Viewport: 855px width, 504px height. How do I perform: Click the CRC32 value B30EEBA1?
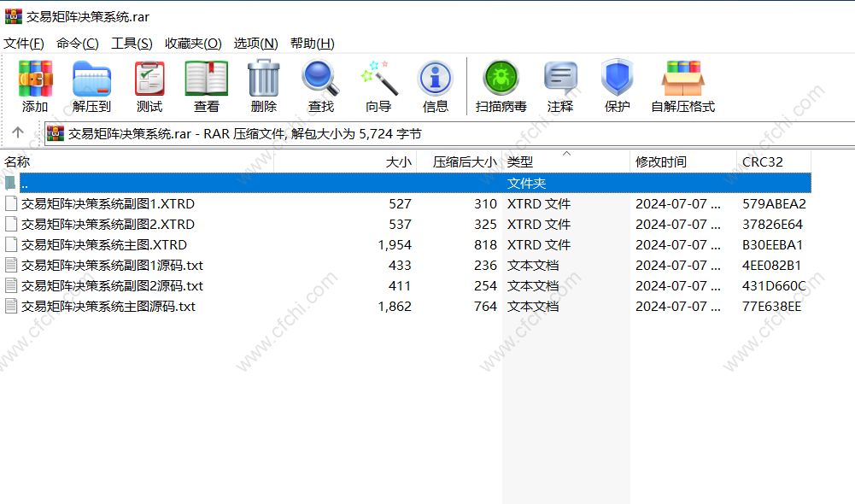[772, 244]
